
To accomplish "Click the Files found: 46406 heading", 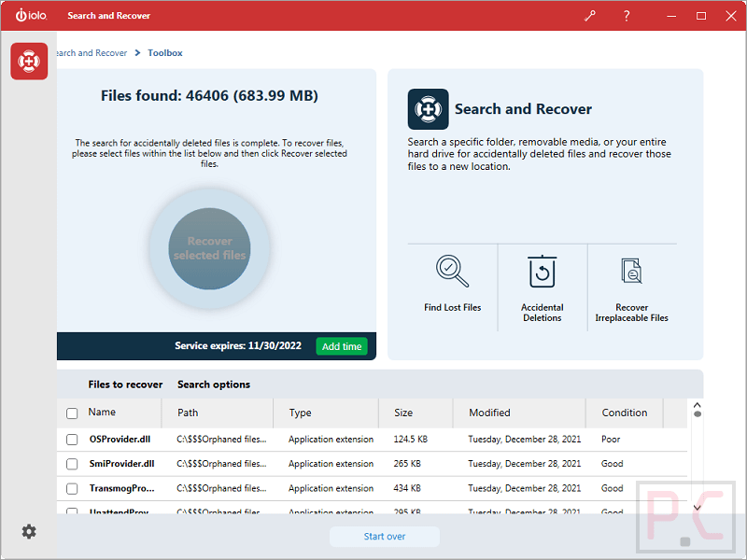I will click(x=209, y=96).
